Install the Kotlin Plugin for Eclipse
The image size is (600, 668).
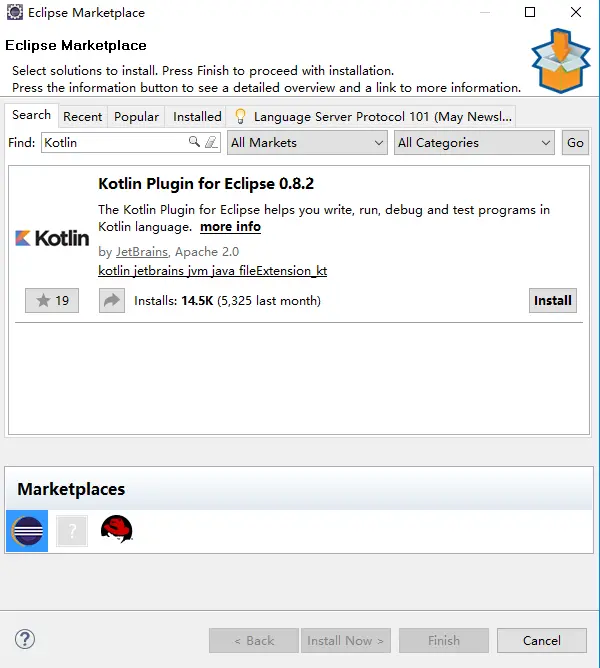pyautogui.click(x=553, y=300)
